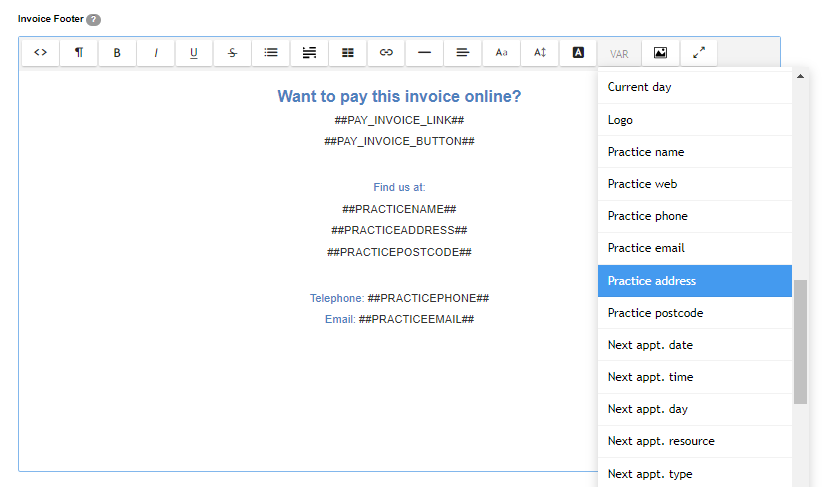Expand editor to fullscreen
Image resolution: width=833 pixels, height=487 pixels.
(699, 53)
